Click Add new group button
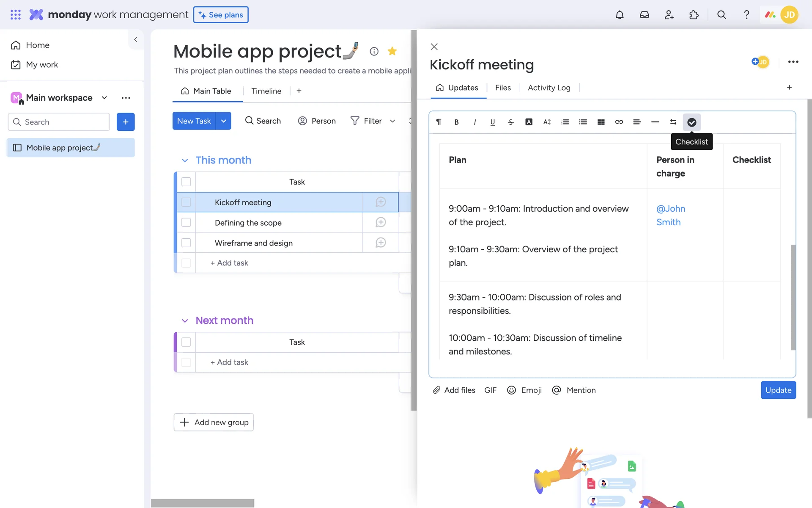The width and height of the screenshot is (812, 508). (x=214, y=422)
